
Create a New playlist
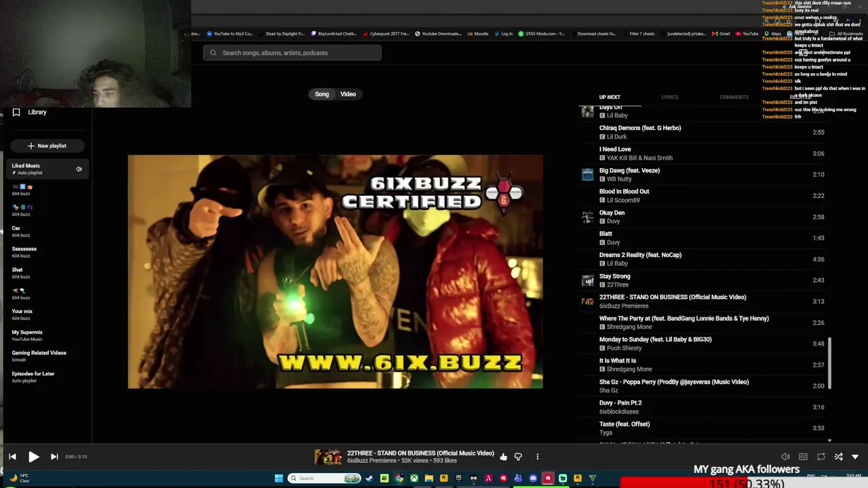(x=47, y=146)
